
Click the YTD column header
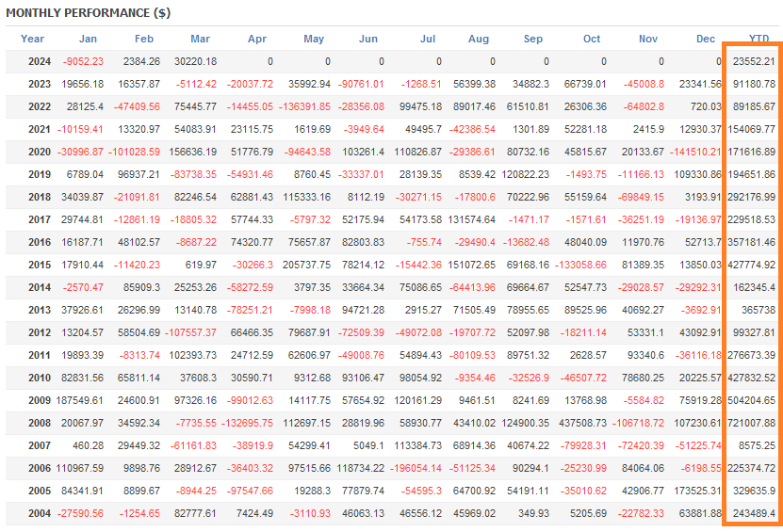[x=759, y=39]
